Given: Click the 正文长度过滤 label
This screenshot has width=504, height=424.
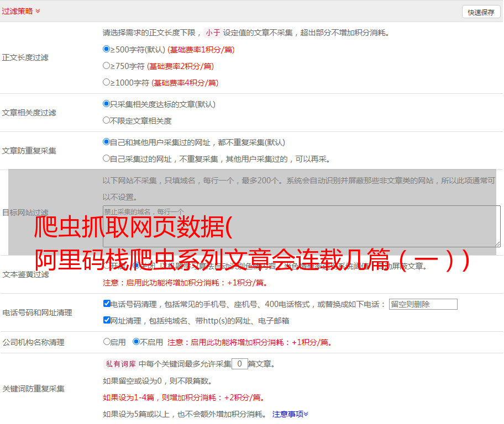Looking at the screenshot, I should click(25, 57).
